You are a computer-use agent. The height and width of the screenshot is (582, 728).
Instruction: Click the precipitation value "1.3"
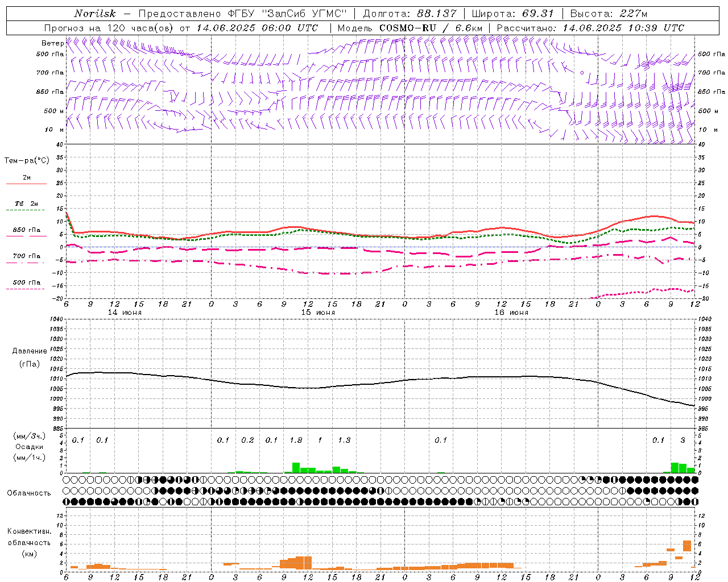pos(344,440)
